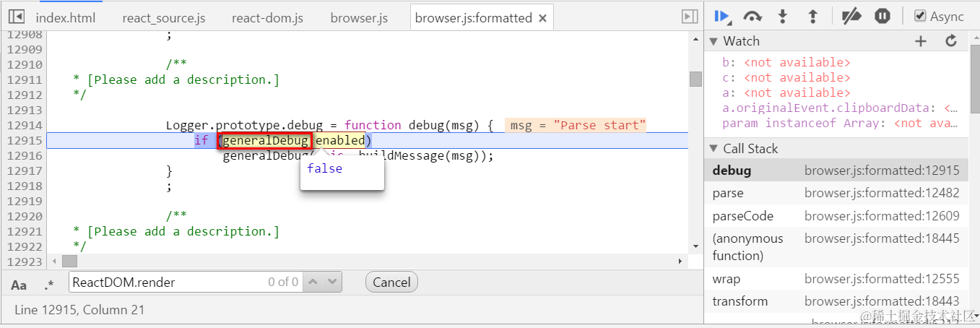
Task: Click a.originalEvent.clipboardData watch expression
Action: [841, 108]
